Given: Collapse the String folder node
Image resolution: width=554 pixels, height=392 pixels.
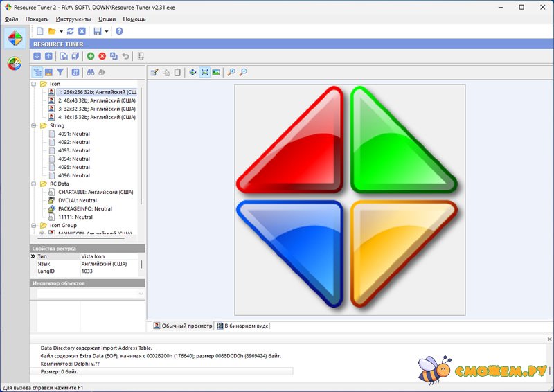Looking at the screenshot, I should tap(34, 125).
